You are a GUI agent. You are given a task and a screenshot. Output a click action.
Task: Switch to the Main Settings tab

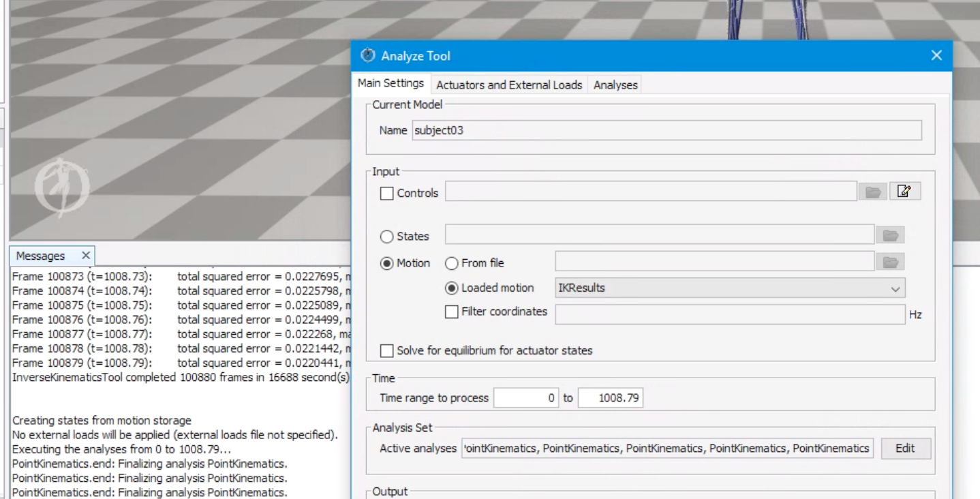click(391, 85)
